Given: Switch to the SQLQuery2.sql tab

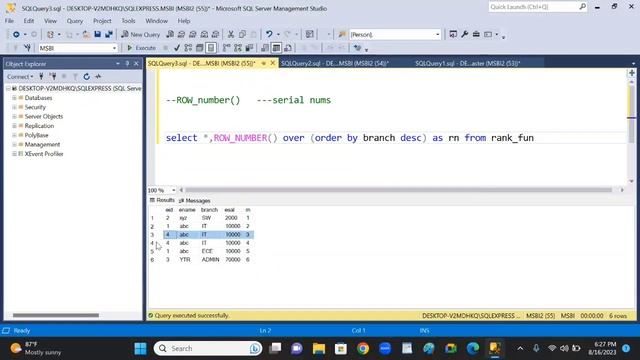Looking at the screenshot, I should click(335, 63).
